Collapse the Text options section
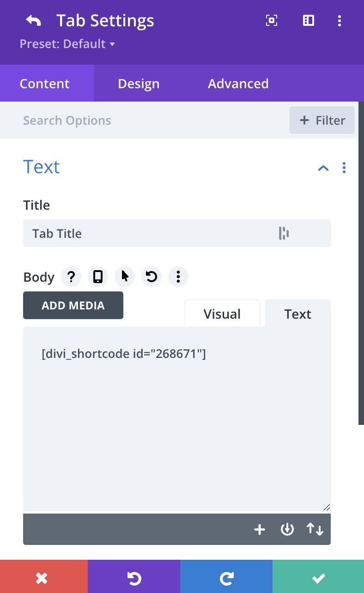 point(323,168)
